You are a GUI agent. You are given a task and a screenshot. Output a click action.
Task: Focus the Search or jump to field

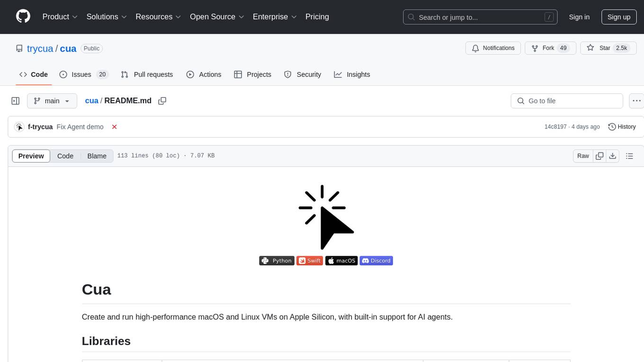(x=480, y=17)
